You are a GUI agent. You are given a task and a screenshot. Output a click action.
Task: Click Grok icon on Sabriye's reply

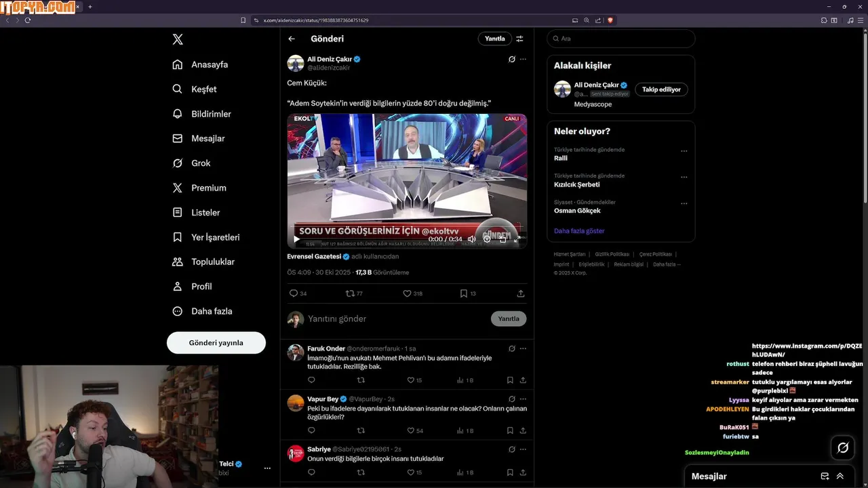point(512,449)
